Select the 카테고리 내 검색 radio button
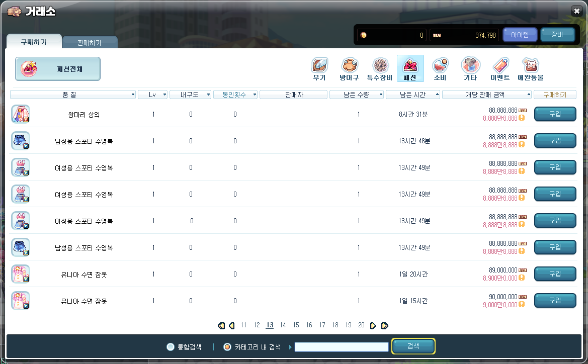The height and width of the screenshot is (364, 588). 227,347
